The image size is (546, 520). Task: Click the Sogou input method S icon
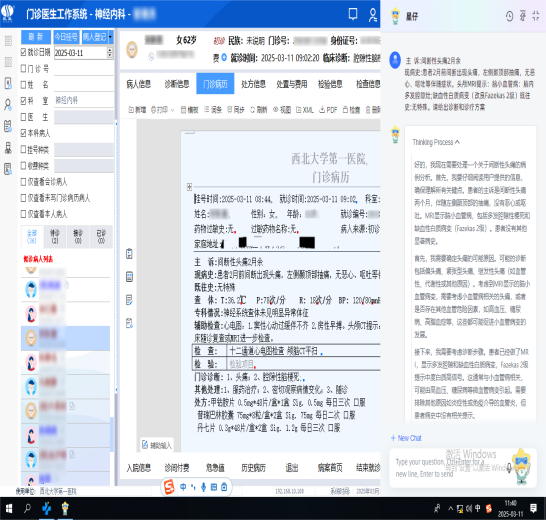coord(169,487)
